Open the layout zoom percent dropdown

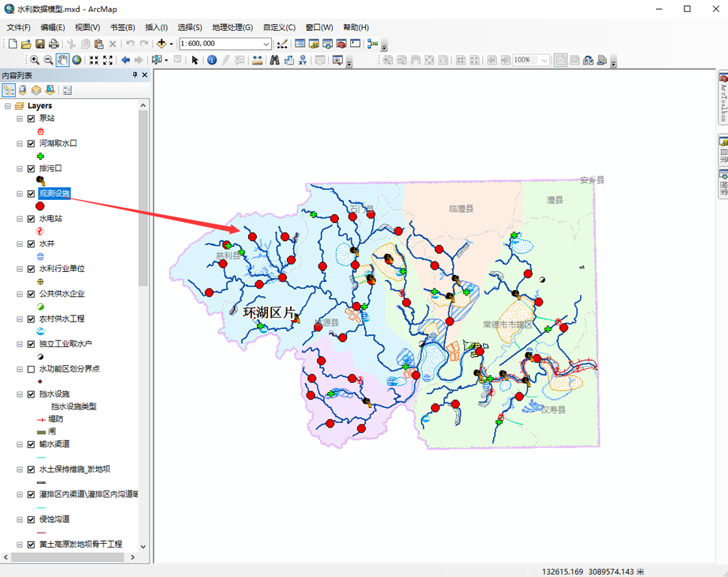tap(544, 60)
